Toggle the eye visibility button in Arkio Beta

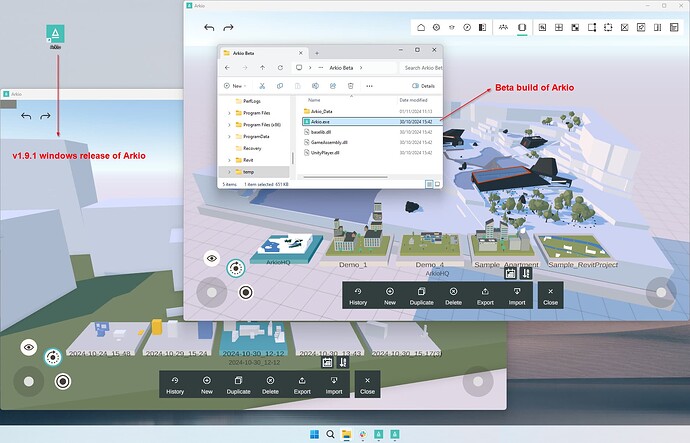pos(212,258)
